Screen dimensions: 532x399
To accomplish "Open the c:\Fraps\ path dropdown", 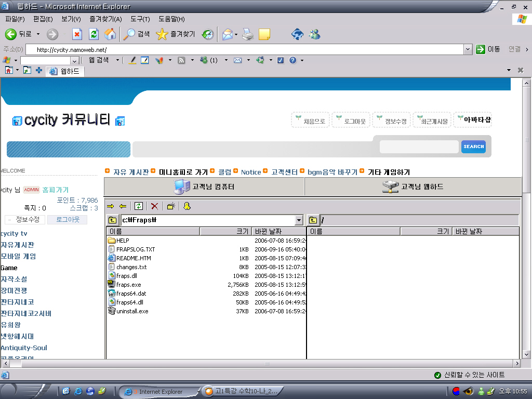I will click(x=299, y=220).
